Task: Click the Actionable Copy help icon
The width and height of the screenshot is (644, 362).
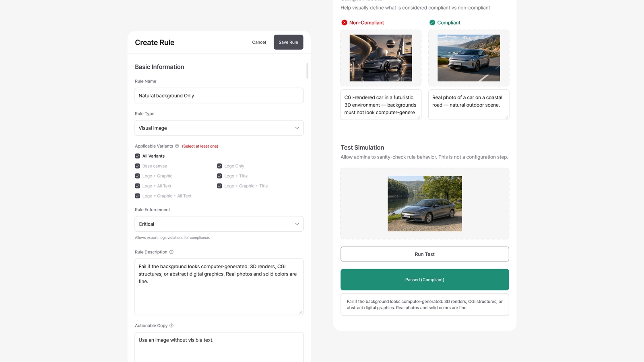Action: coord(171,326)
